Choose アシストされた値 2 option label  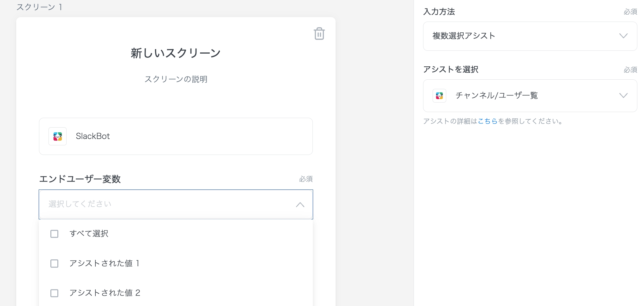click(x=105, y=293)
